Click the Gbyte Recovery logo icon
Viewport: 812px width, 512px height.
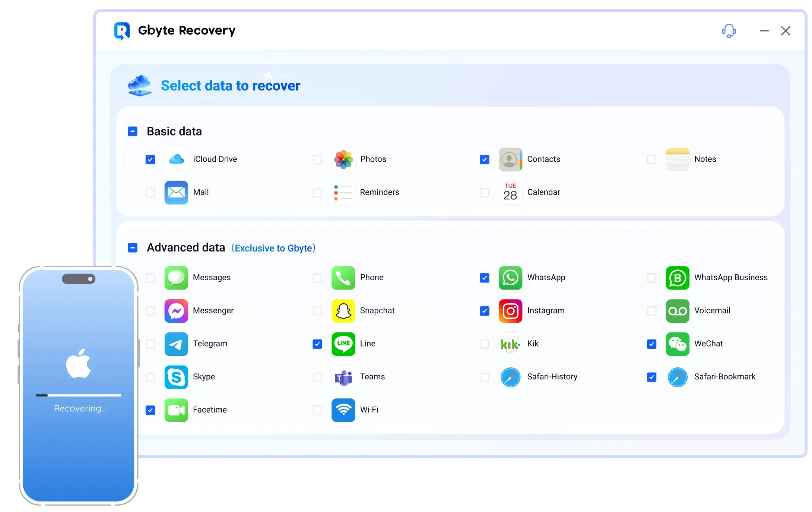[x=121, y=31]
